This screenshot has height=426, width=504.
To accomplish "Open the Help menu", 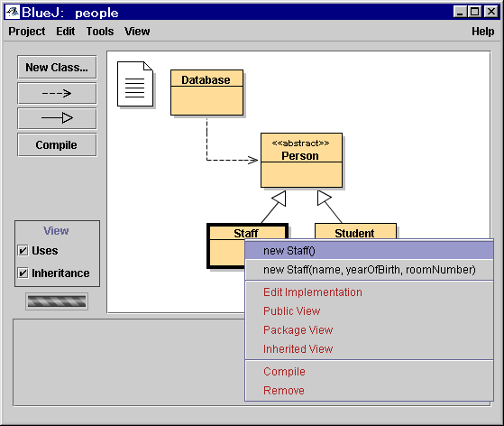I will click(x=482, y=32).
